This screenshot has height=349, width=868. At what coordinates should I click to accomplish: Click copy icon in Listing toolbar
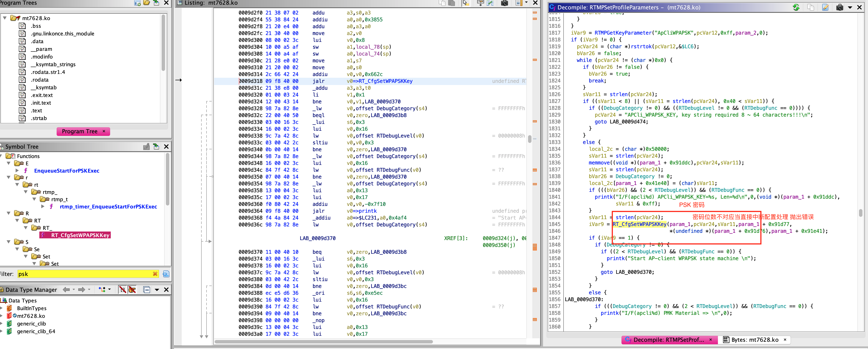[x=442, y=3]
